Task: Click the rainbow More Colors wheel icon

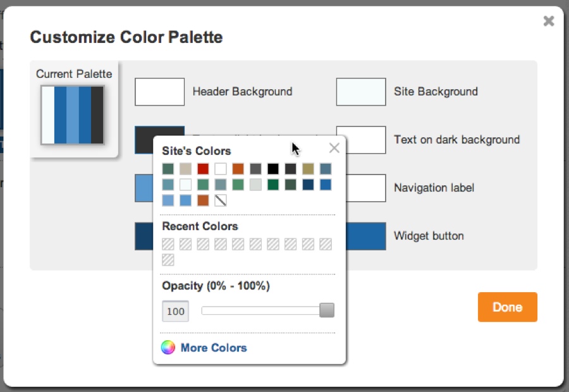Action: click(168, 347)
